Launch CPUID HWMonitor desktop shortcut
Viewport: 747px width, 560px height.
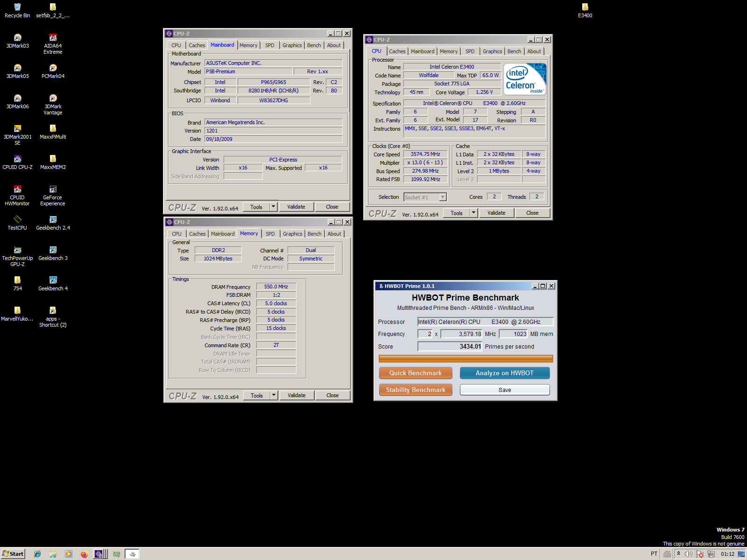[17, 195]
